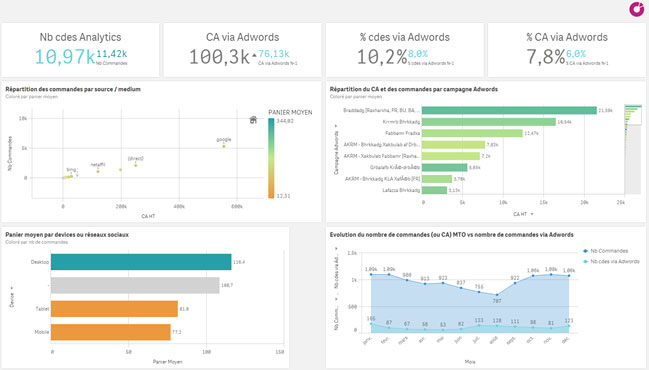Screen dimensions: 649x370
Task: Select the Tablet orange bar
Action: 114,309
